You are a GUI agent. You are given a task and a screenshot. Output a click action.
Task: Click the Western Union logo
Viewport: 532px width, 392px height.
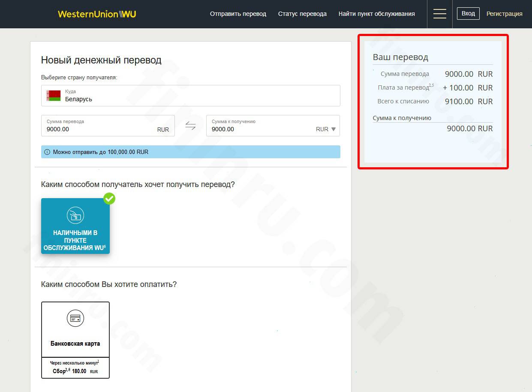click(97, 14)
